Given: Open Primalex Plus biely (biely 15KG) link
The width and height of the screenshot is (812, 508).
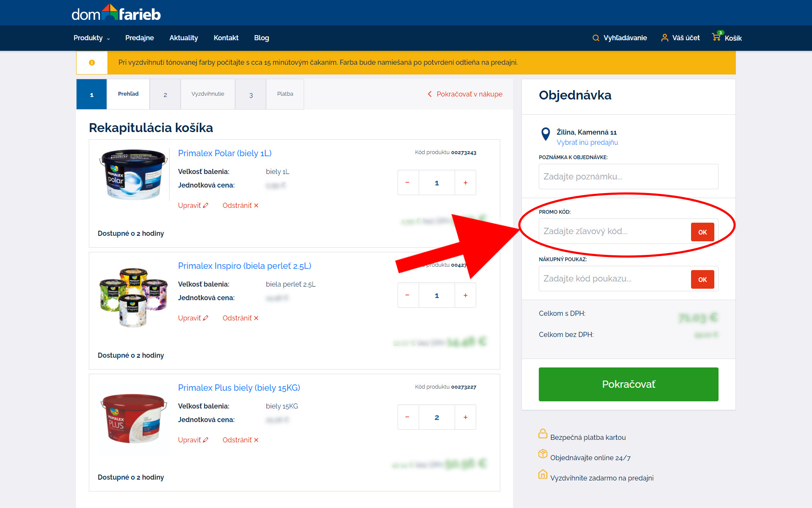Looking at the screenshot, I should tap(239, 388).
